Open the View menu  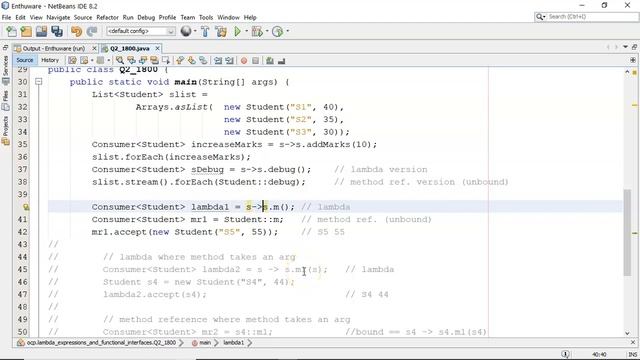point(36,18)
